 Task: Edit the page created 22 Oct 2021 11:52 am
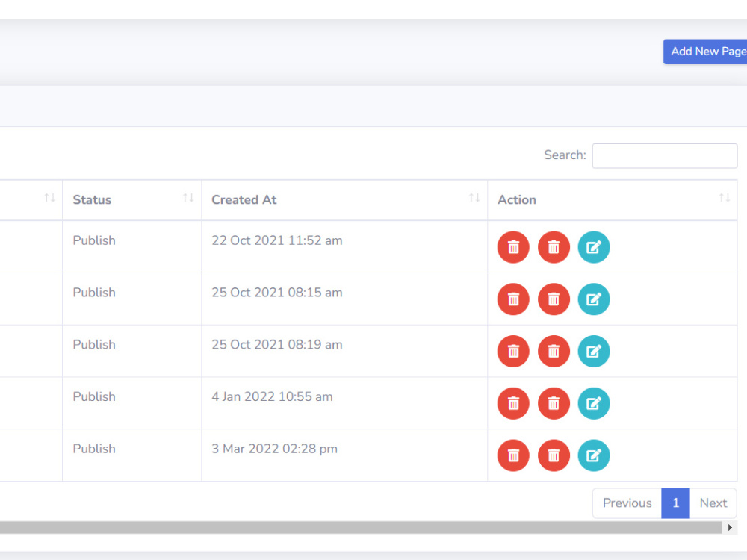[x=594, y=247]
